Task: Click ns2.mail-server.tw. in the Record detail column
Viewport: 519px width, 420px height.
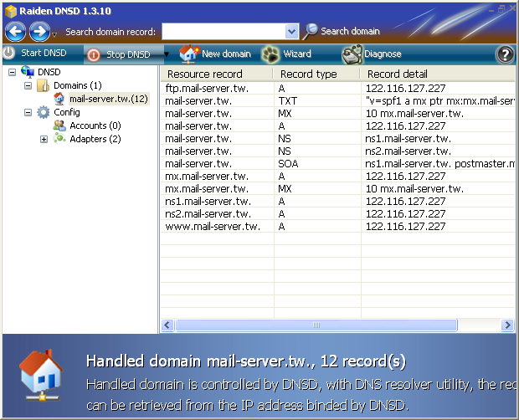Action: pyautogui.click(x=408, y=151)
